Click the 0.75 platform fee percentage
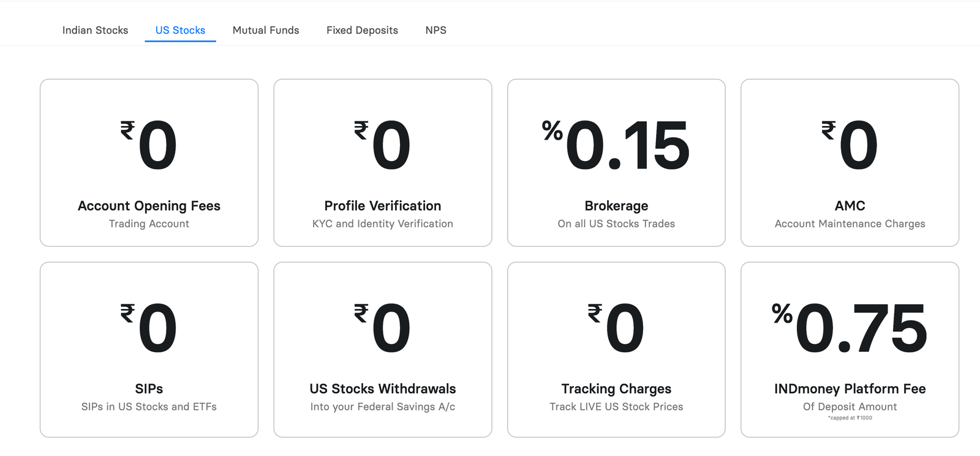Screen dimensions: 980x456 point(861,328)
